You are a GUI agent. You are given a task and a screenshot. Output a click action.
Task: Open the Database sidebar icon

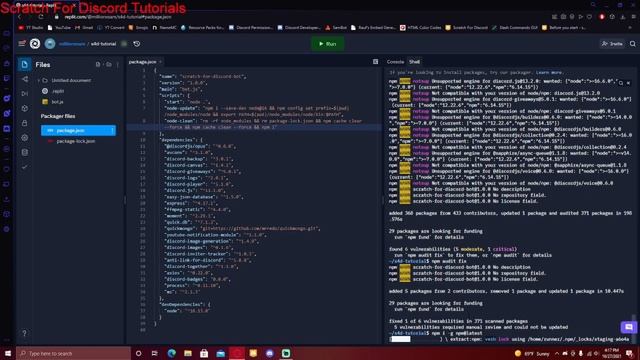[24, 152]
